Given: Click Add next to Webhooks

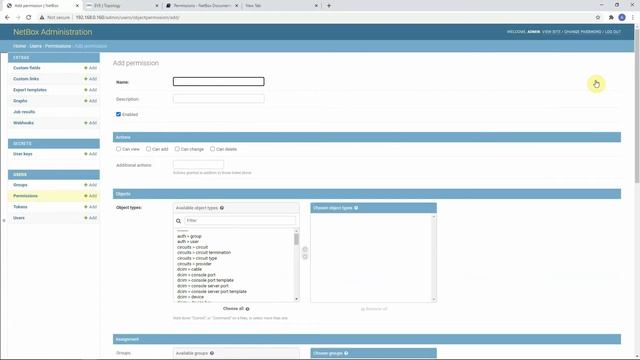Looking at the screenshot, I should [x=91, y=123].
